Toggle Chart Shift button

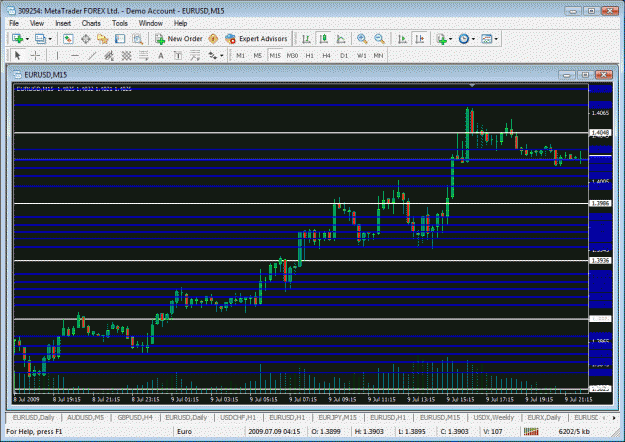[x=420, y=39]
